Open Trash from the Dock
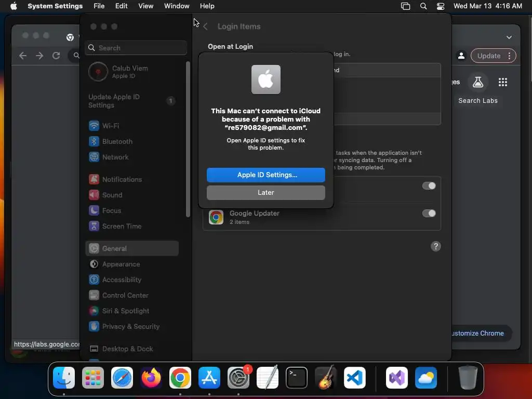Screen dimensions: 532x399 (x=468, y=378)
